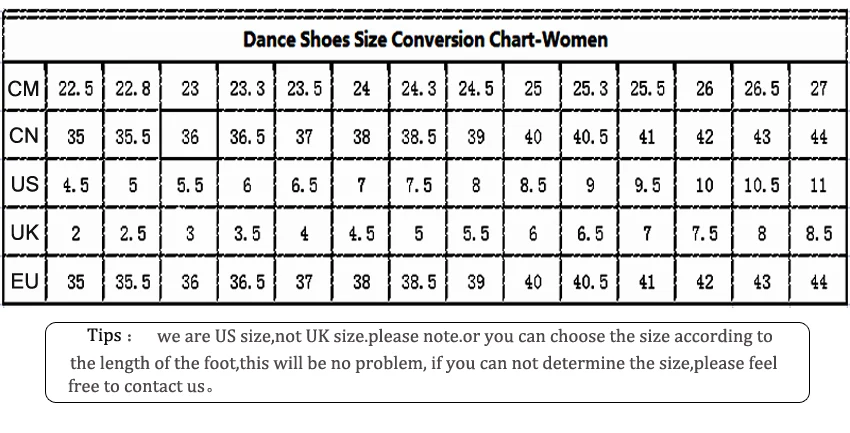Viewport: 850px width, 433px height.
Task: Click the Dance Shoes Size Conversion Chart title
Action: coord(425,40)
